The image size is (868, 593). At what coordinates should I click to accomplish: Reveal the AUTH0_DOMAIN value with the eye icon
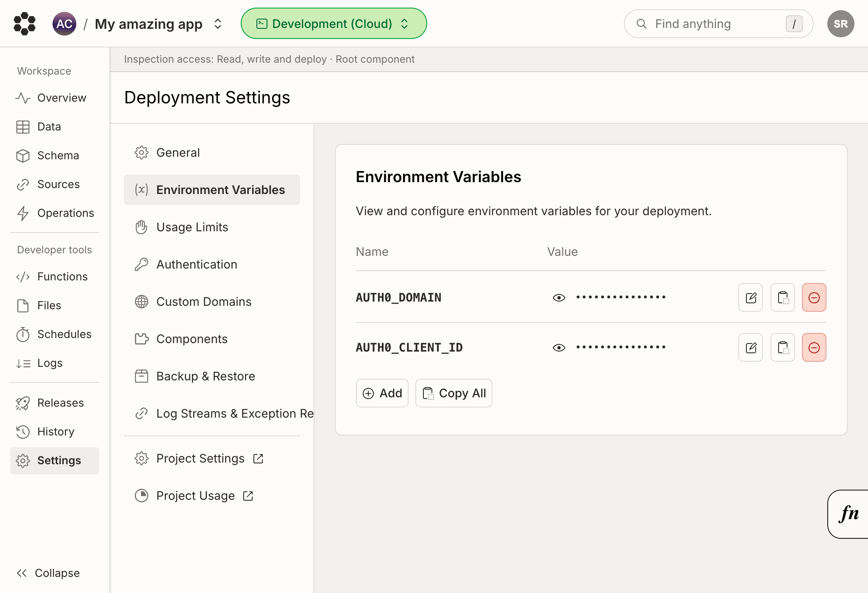point(559,298)
